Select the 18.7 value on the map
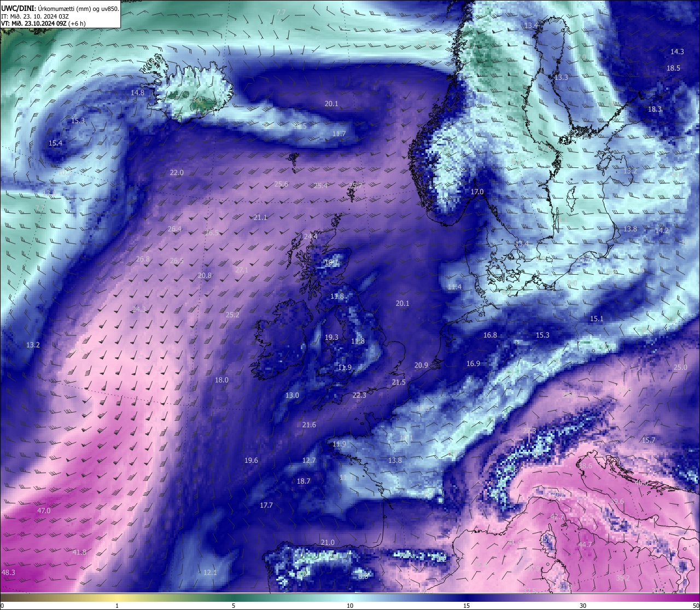 coord(304,481)
